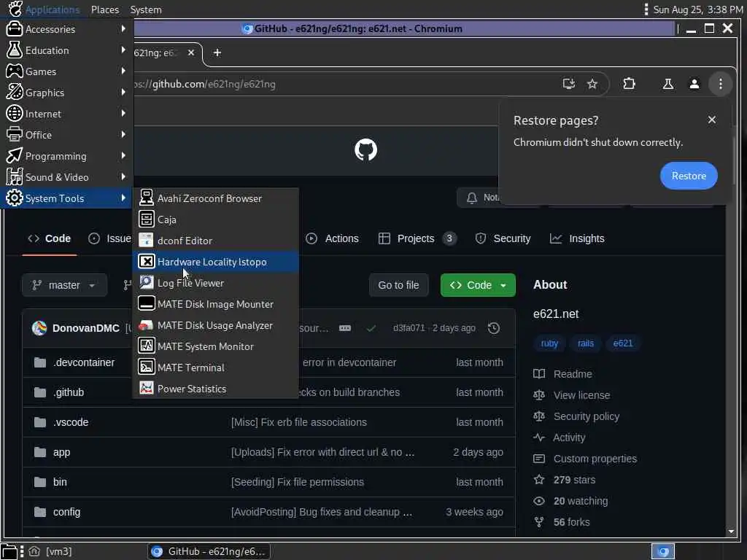The image size is (747, 560).
Task: Open Log File Viewer
Action: click(215, 283)
